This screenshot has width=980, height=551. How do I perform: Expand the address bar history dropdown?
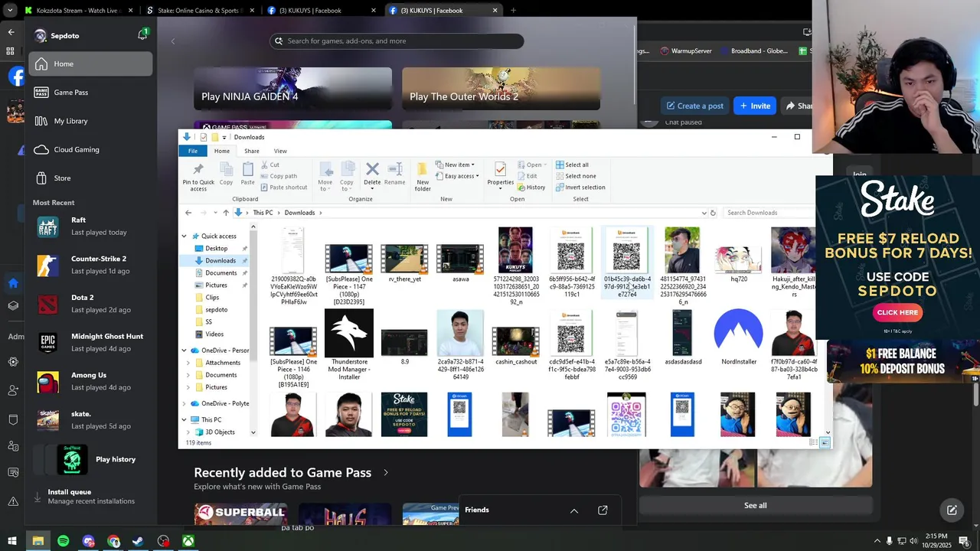coord(704,213)
